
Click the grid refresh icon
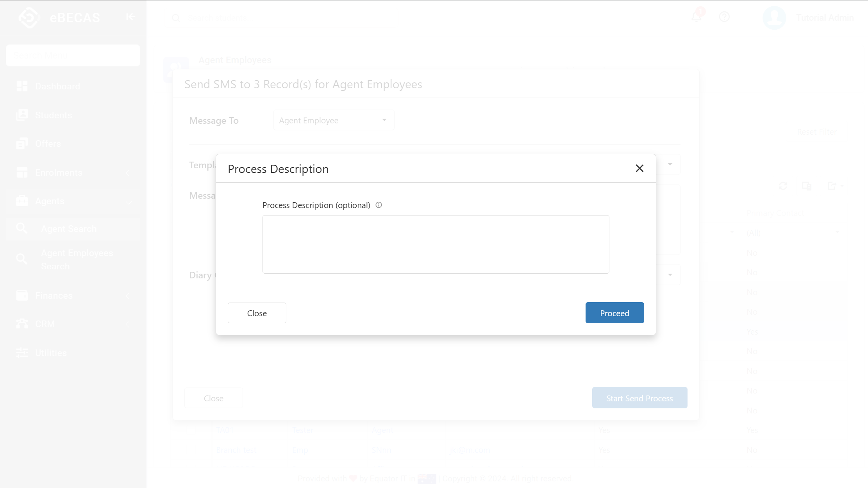[x=782, y=186]
